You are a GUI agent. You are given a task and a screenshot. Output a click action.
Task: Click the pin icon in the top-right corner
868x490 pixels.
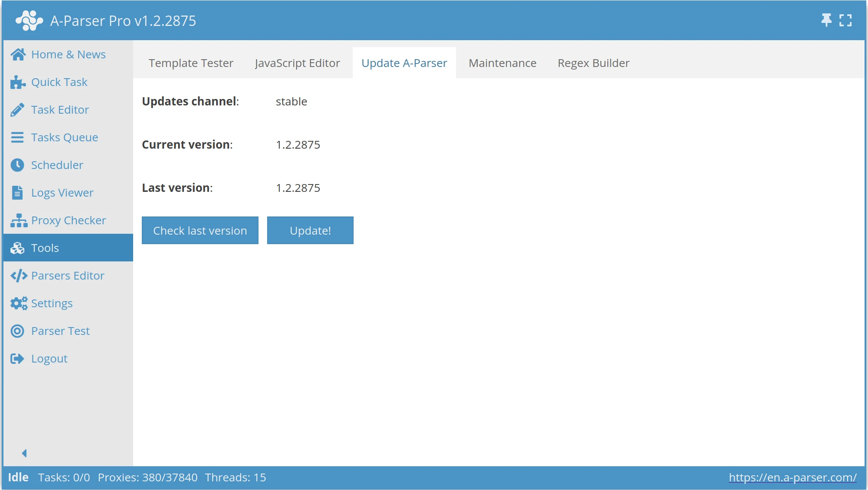click(826, 20)
